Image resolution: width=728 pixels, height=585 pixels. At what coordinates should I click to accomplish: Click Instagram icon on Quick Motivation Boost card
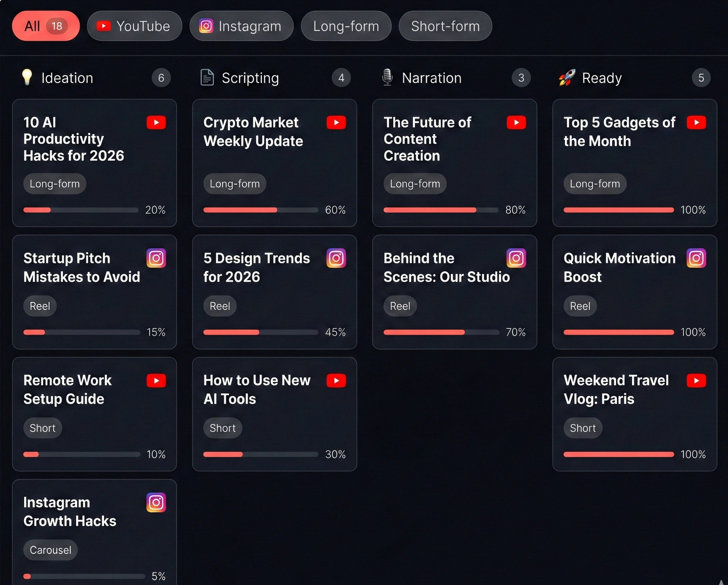click(696, 258)
